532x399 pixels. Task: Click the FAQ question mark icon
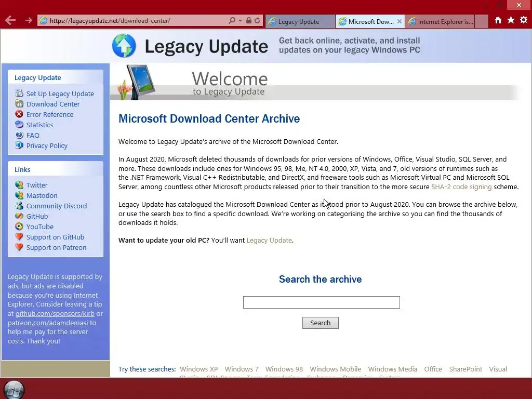[19, 135]
